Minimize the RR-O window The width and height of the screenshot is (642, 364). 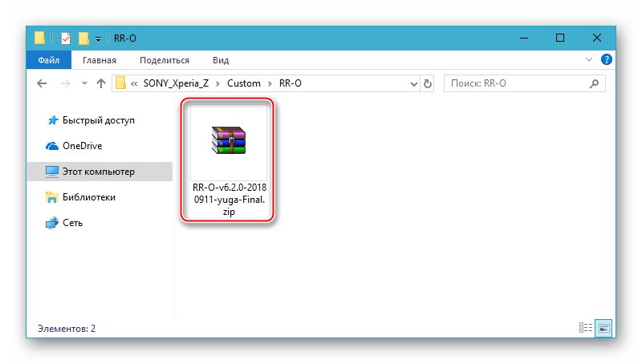click(524, 38)
